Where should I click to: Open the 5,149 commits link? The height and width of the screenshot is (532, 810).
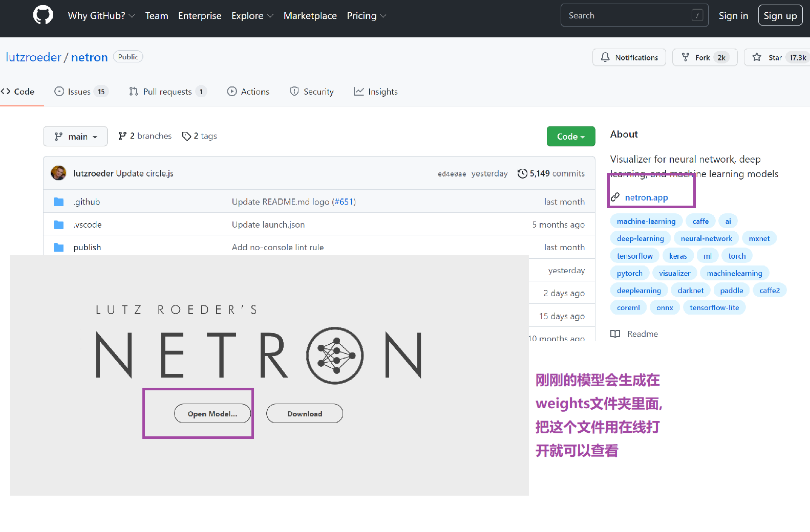(551, 173)
